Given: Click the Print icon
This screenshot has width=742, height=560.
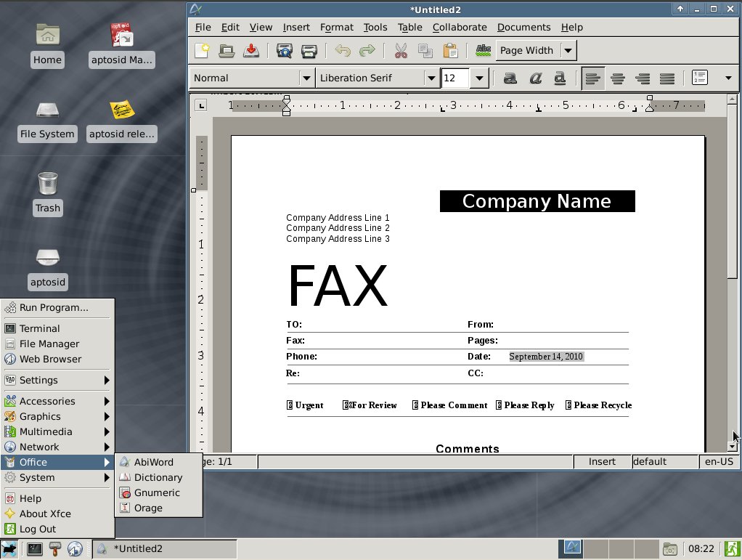Looking at the screenshot, I should (x=309, y=50).
